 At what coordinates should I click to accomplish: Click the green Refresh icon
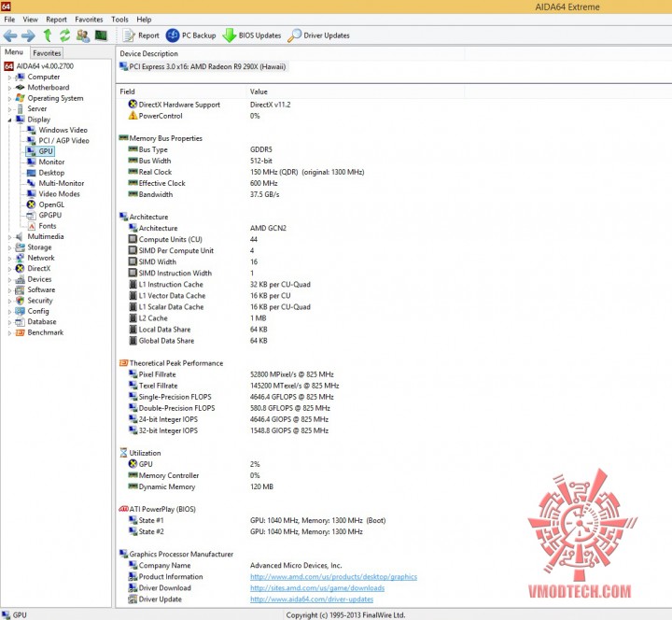click(64, 35)
